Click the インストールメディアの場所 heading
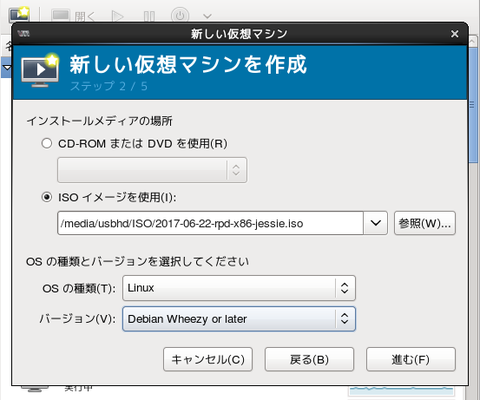This screenshot has height=400, width=480. (x=99, y=121)
